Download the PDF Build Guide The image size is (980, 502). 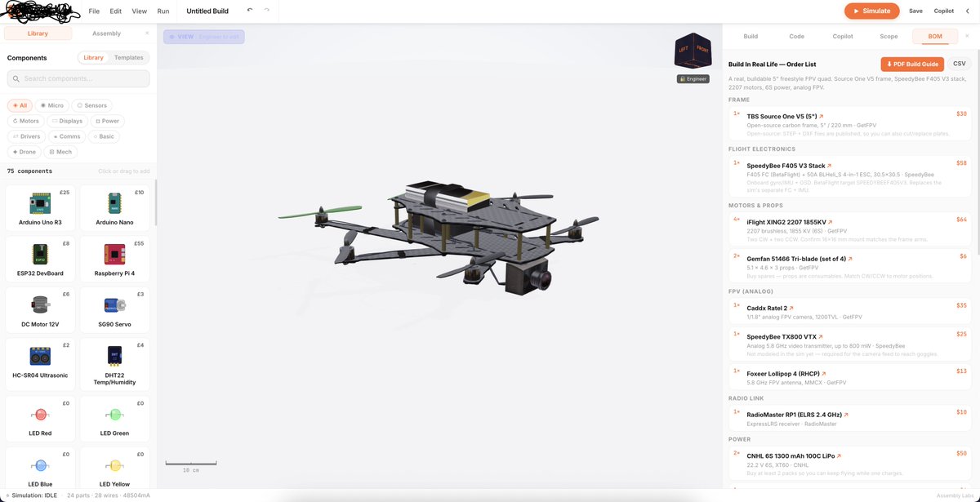(x=912, y=64)
